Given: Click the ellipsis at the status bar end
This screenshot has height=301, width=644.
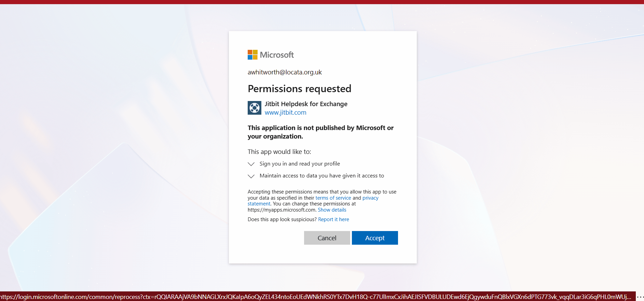Looking at the screenshot, I should [x=640, y=297].
